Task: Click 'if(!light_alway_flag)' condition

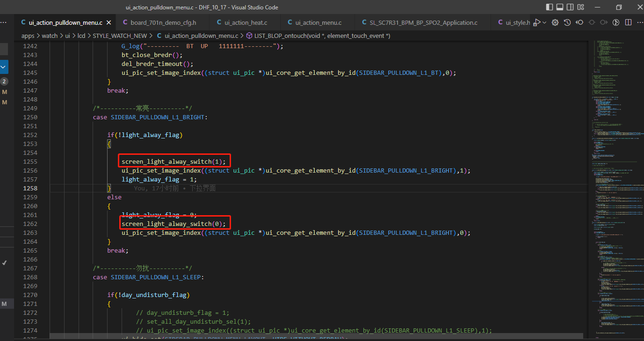Action: coord(145,135)
